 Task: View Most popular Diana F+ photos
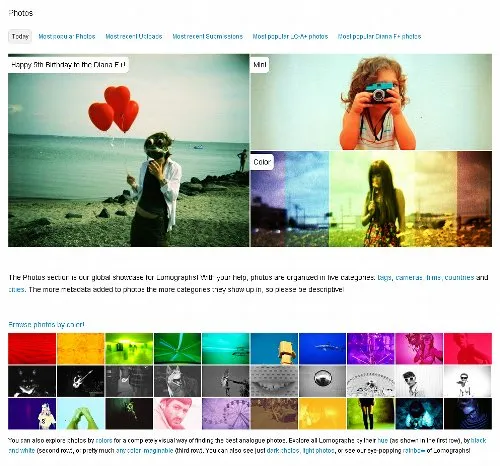(x=379, y=36)
